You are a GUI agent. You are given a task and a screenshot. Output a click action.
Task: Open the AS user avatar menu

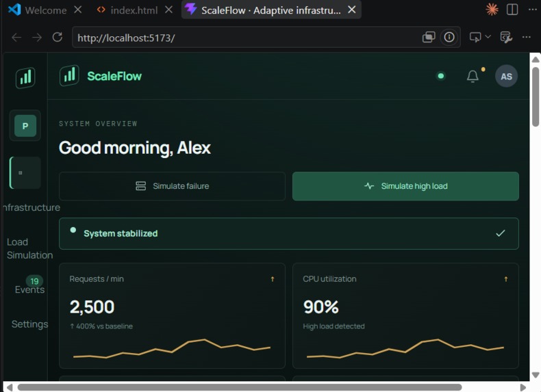pos(506,76)
